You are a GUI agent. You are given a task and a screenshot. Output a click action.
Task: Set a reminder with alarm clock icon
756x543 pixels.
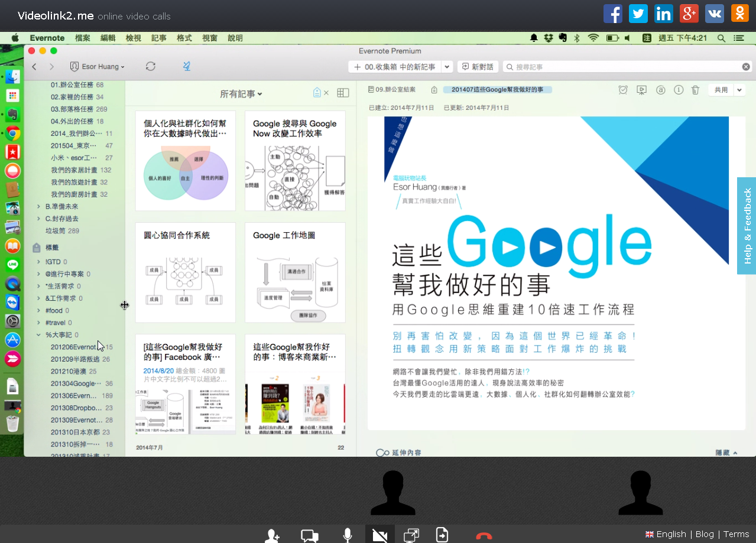623,90
